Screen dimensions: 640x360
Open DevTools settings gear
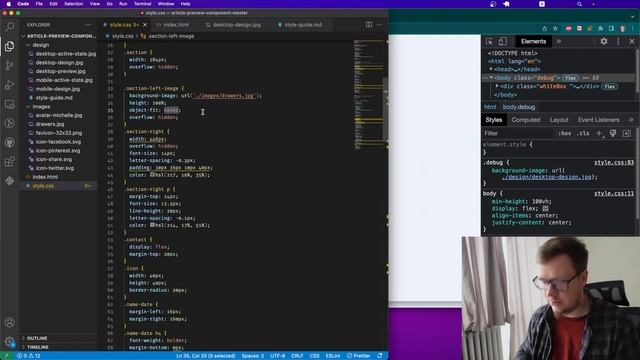tap(604, 41)
